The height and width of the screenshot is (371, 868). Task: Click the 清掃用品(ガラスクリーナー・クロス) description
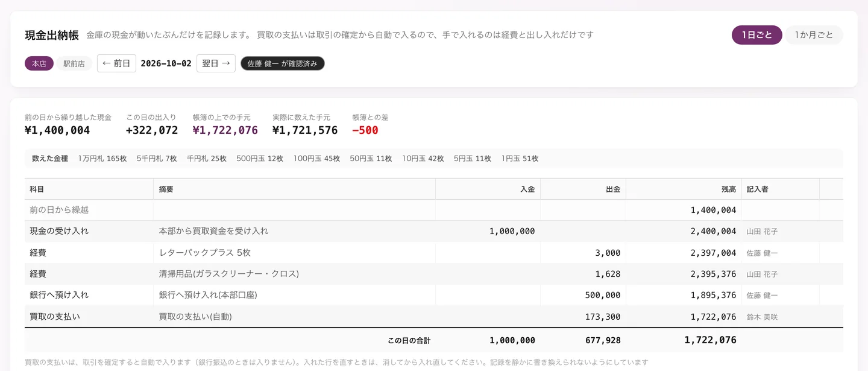229,274
